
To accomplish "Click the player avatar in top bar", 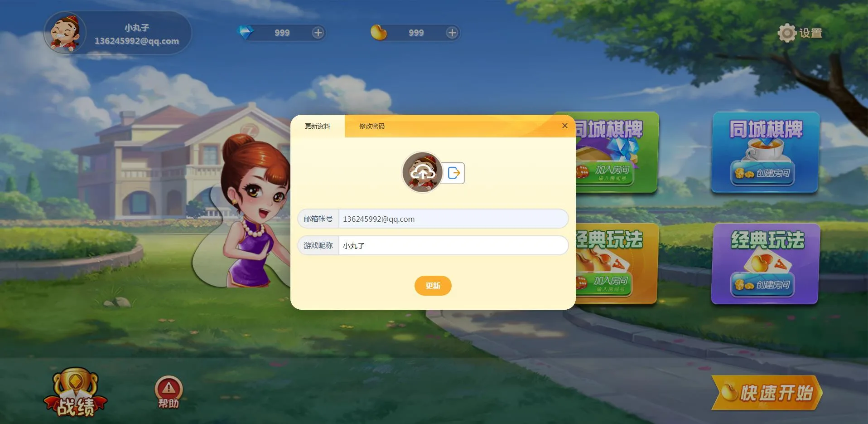I will [x=65, y=33].
